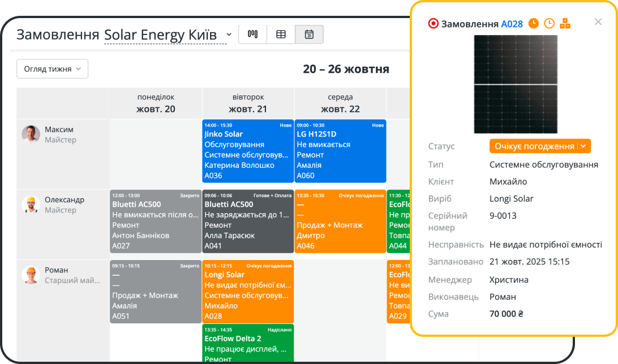
Task: Click the filled orange clock icon
Action: (533, 24)
